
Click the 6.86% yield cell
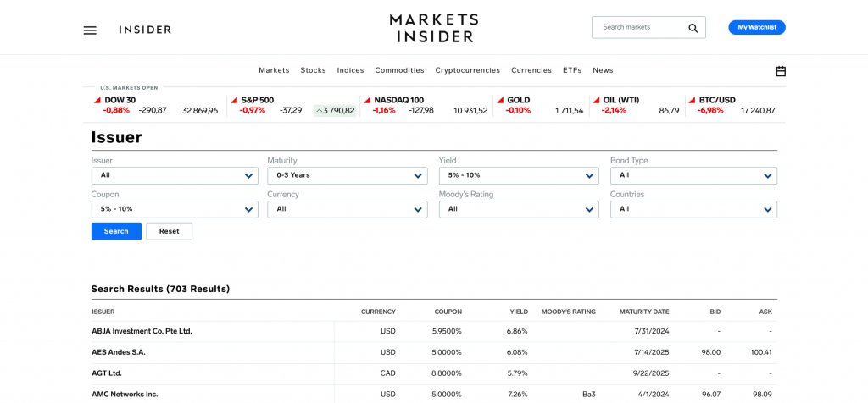coord(517,331)
